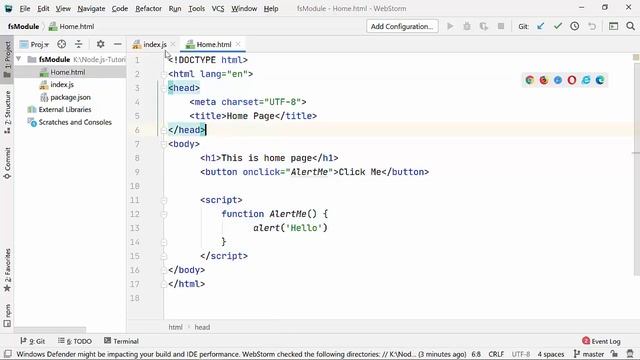
Task: Toggle the Commit side panel
Action: click(x=7, y=163)
